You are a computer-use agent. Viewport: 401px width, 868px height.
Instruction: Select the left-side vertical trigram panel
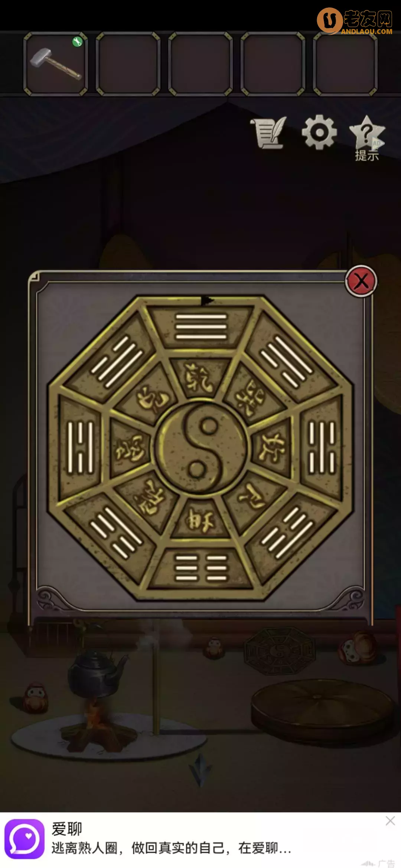(x=80, y=448)
